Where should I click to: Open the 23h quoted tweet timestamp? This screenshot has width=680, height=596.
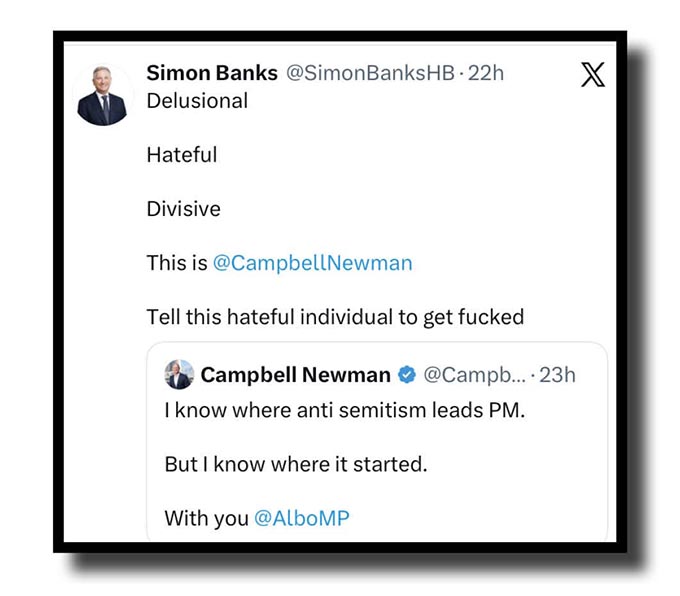558,375
